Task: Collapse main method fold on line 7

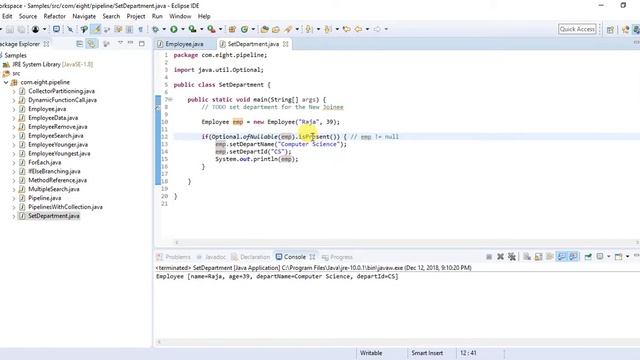Action: [171, 100]
